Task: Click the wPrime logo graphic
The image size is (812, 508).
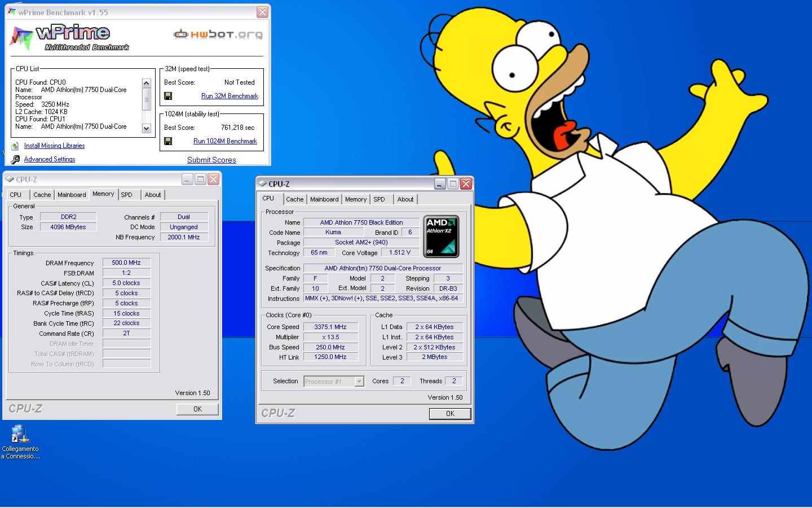Action: click(69, 37)
